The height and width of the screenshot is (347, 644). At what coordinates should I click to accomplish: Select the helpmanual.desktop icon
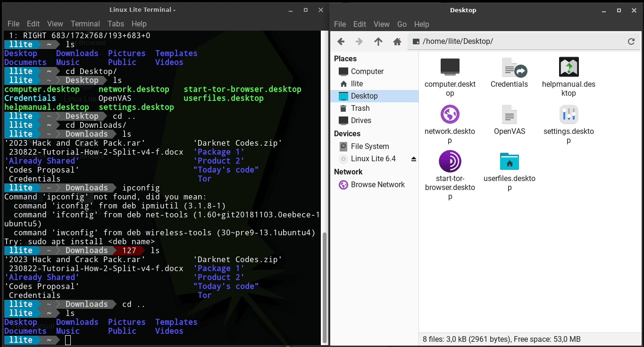(x=569, y=67)
